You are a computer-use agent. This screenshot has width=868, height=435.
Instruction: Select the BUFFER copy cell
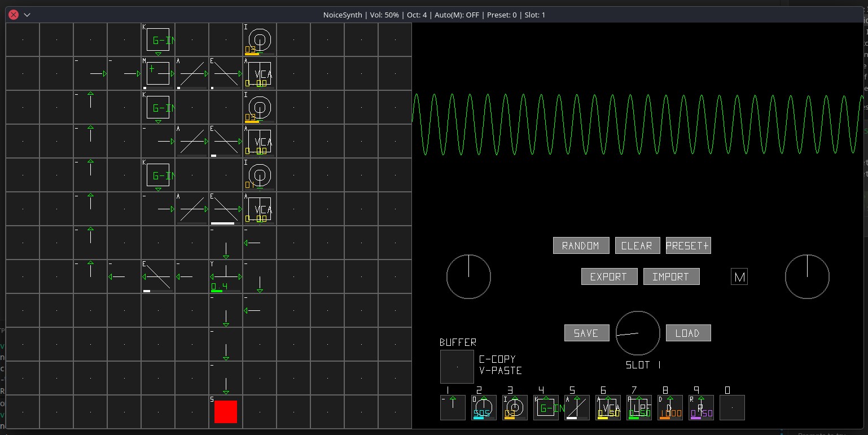(x=457, y=366)
